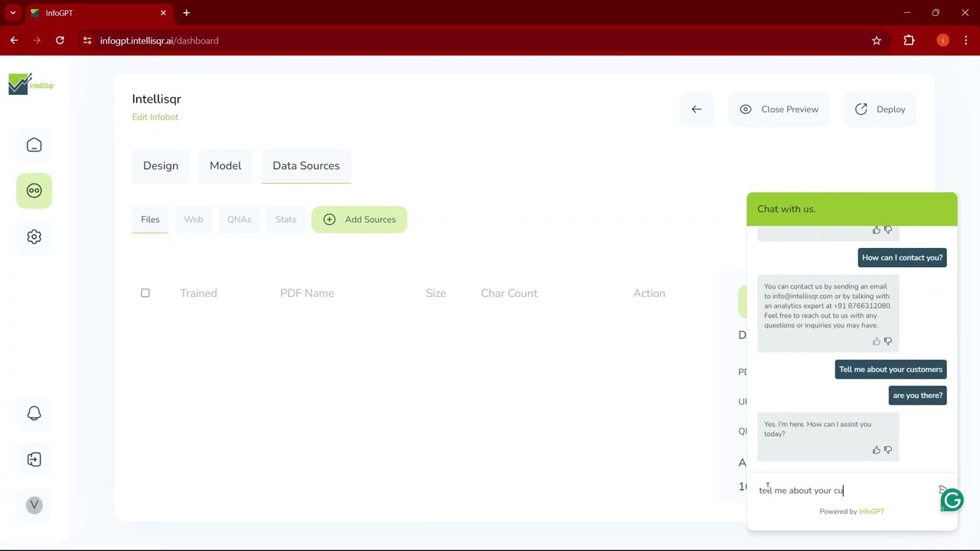Select the Files sub-tab
980x551 pixels.
tap(150, 220)
